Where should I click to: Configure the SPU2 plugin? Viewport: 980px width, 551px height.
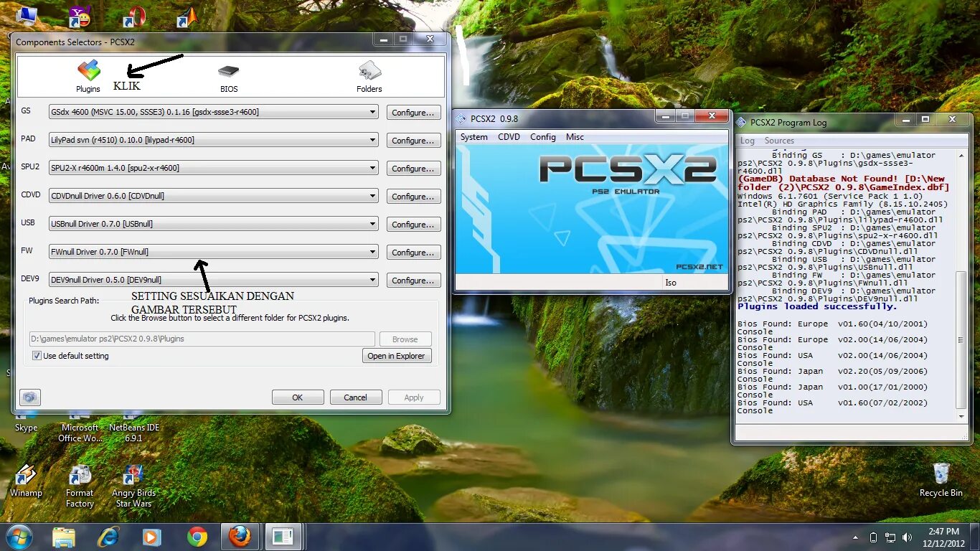[414, 169]
